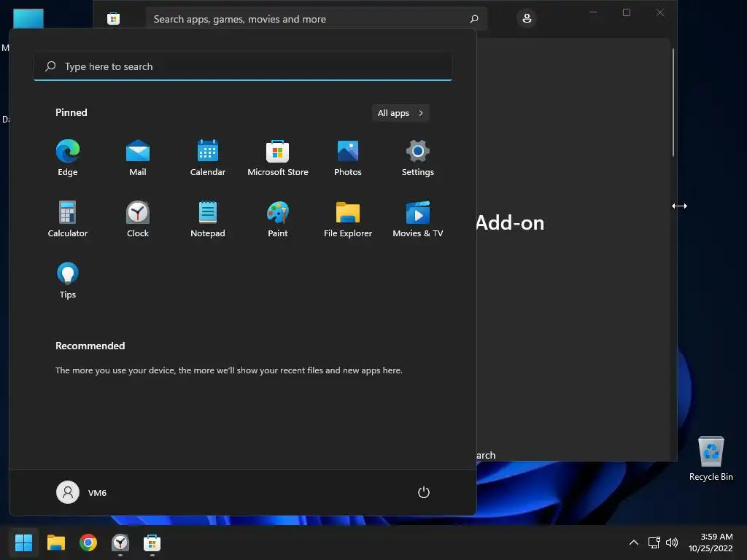Click the search magnifier in Microsoft Store
This screenshot has height=560, width=747.
474,19
